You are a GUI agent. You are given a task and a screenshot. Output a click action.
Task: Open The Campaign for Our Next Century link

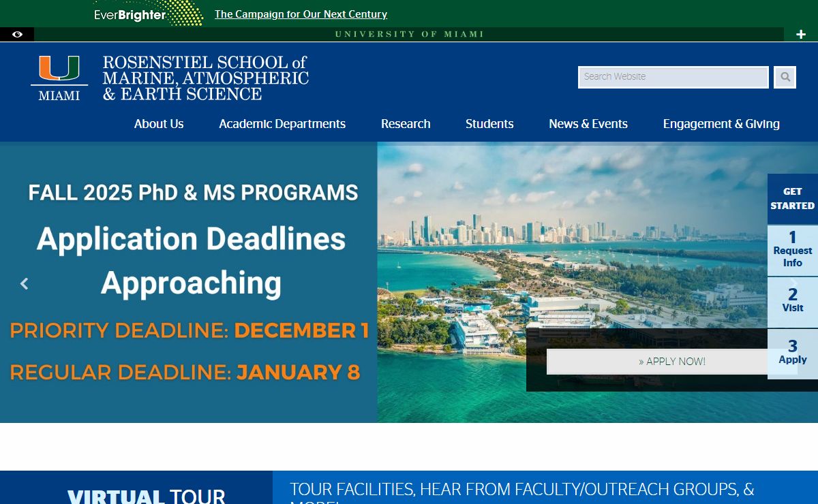pos(301,14)
